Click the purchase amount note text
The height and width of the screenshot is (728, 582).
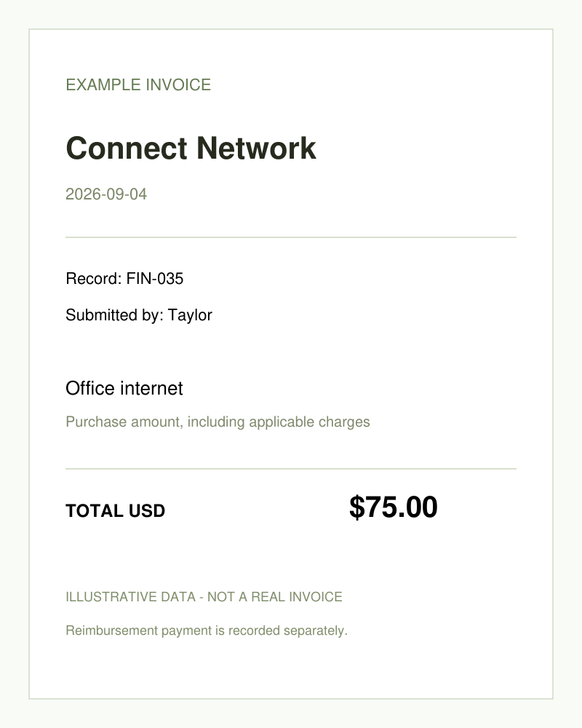click(x=218, y=422)
